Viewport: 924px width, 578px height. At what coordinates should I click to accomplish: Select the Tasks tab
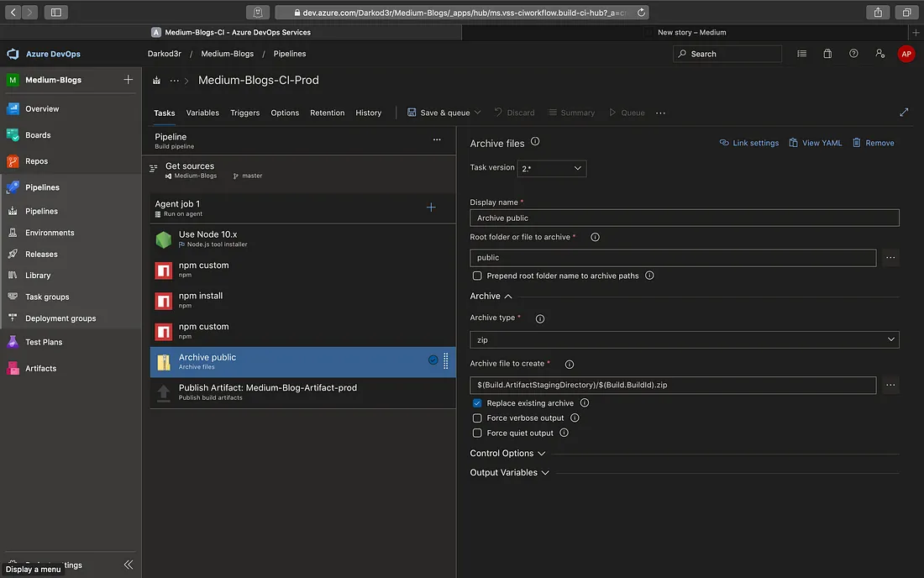click(165, 113)
